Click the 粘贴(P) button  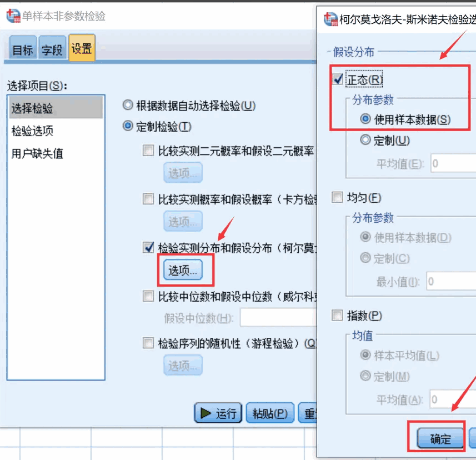pos(270,413)
